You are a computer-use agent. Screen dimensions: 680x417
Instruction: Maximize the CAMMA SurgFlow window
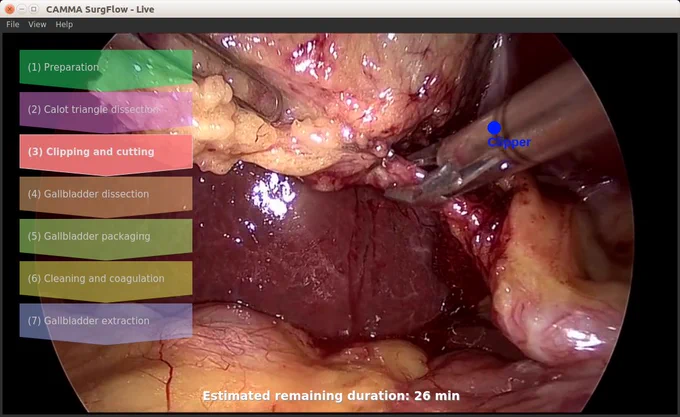[34, 9]
